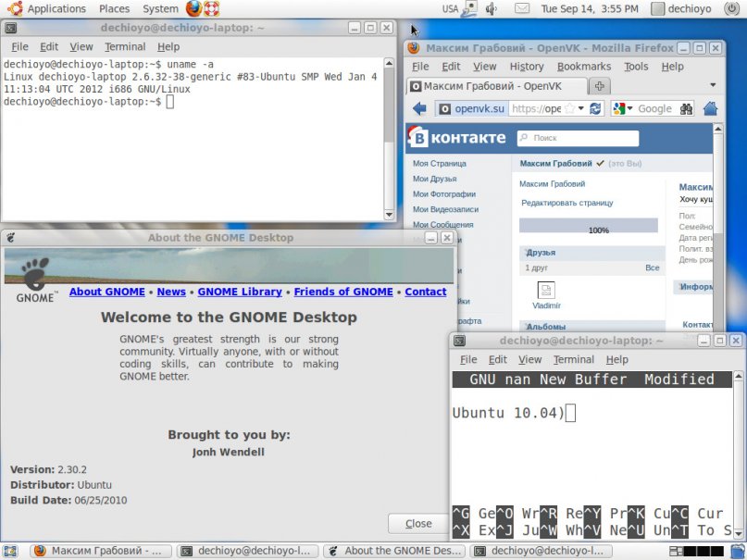The width and height of the screenshot is (747, 560).
Task: Click the Google search box in Firefox
Action: 654,108
